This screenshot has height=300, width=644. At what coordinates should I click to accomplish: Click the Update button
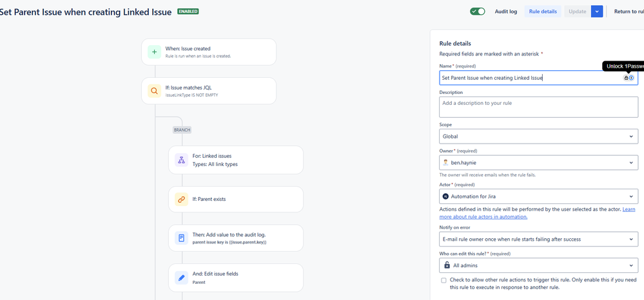coord(577,12)
